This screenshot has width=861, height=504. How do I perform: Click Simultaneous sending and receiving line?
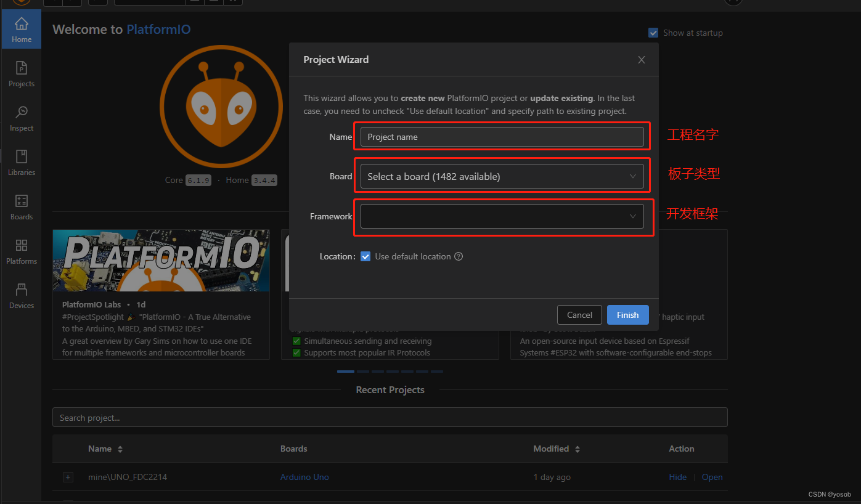tap(367, 341)
